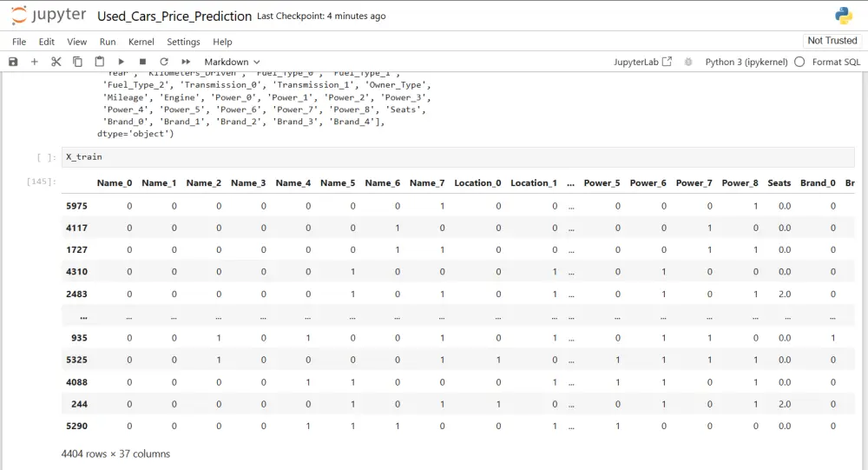The width and height of the screenshot is (868, 470).
Task: Save the notebook with the floppy icon
Action: coord(13,62)
